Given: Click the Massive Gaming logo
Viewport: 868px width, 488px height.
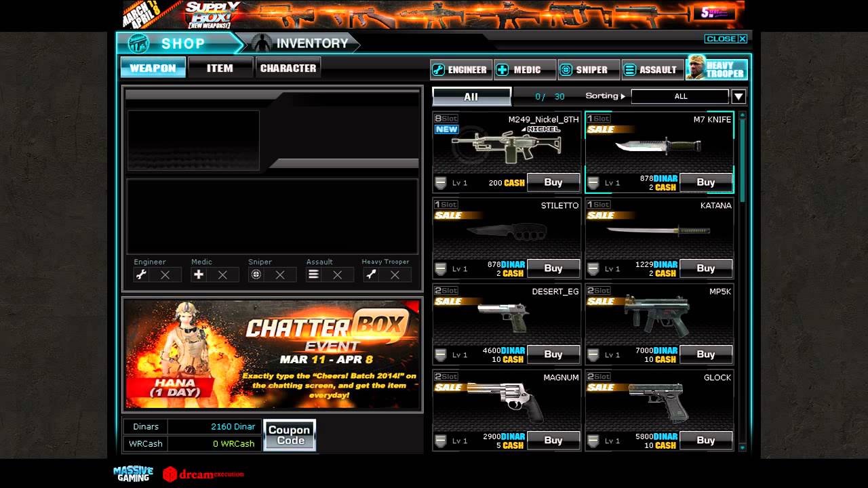Looking at the screenshot, I should (x=134, y=473).
